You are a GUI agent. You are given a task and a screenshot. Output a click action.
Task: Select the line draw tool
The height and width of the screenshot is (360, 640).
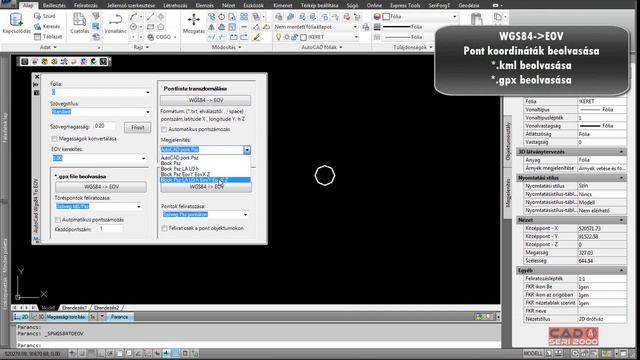[150, 16]
